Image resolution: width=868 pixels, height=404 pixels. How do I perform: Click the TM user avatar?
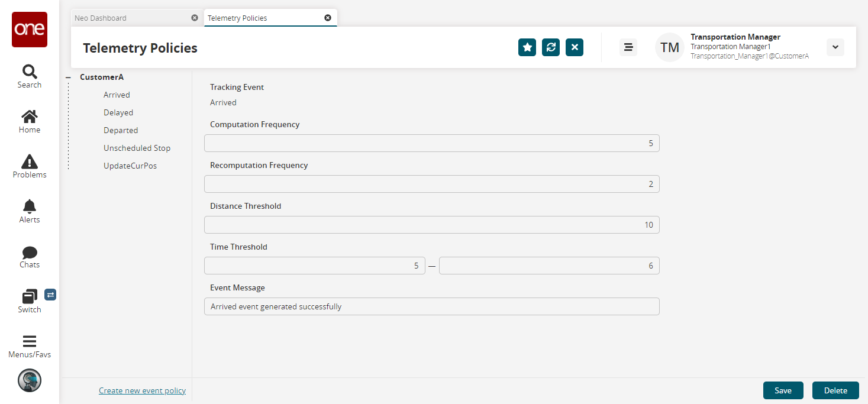tap(670, 47)
